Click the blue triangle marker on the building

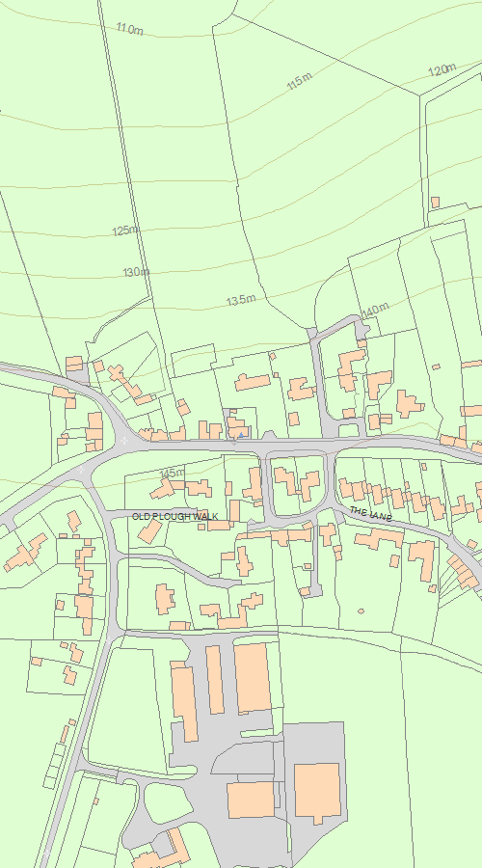pos(241,435)
